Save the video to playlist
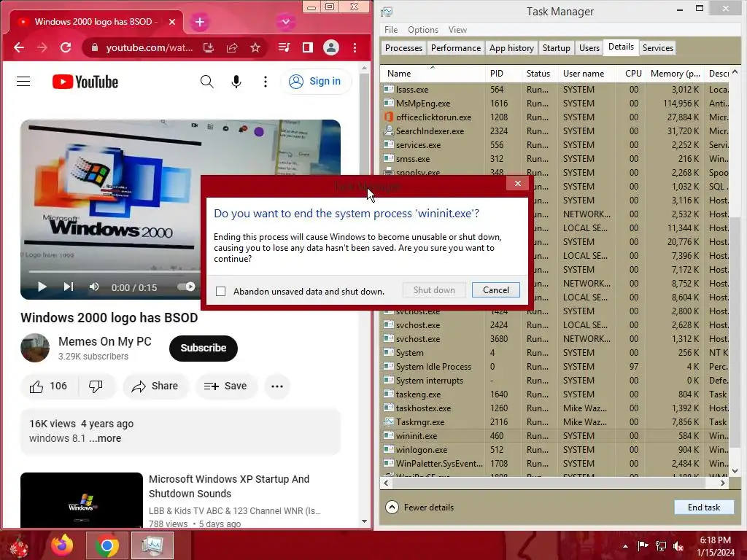This screenshot has height=560, width=747. point(226,386)
